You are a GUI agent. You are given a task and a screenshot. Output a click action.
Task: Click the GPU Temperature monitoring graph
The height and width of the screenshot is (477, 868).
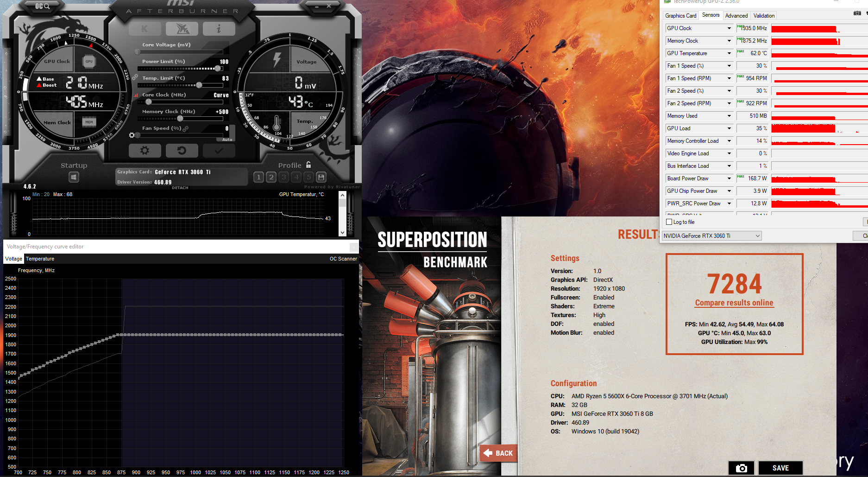[178, 216]
